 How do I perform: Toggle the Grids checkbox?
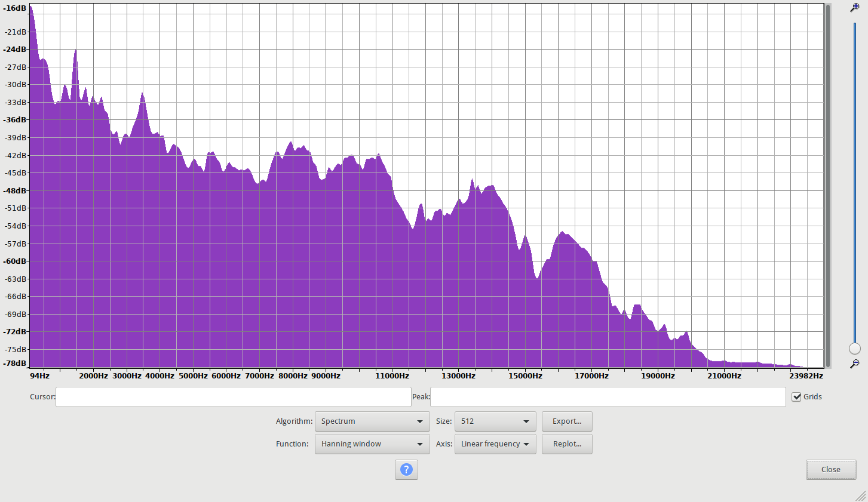(796, 397)
